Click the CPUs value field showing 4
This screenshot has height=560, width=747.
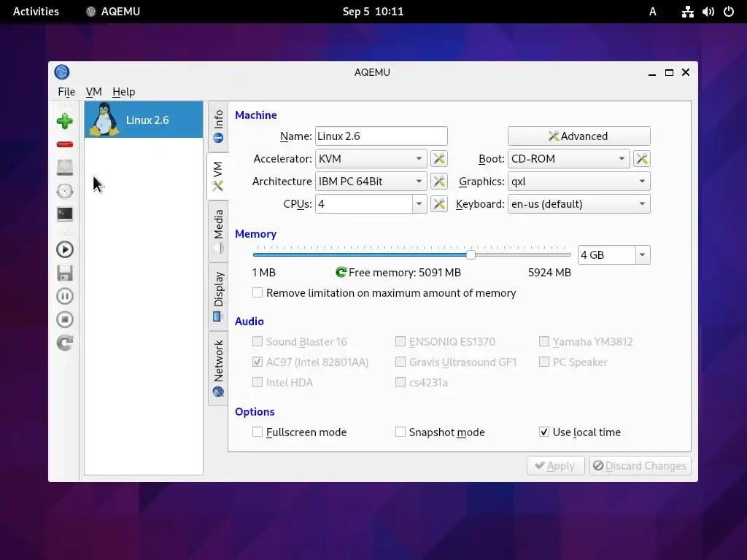364,204
